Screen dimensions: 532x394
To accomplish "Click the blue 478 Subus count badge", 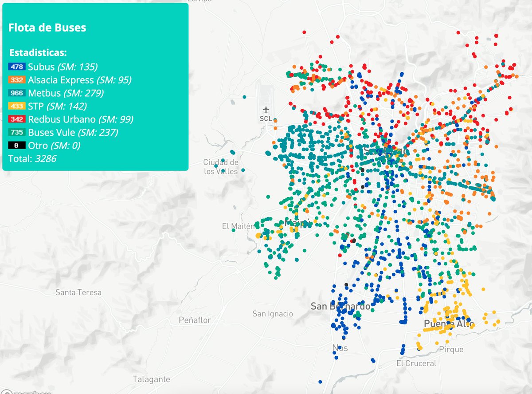I will [x=17, y=67].
